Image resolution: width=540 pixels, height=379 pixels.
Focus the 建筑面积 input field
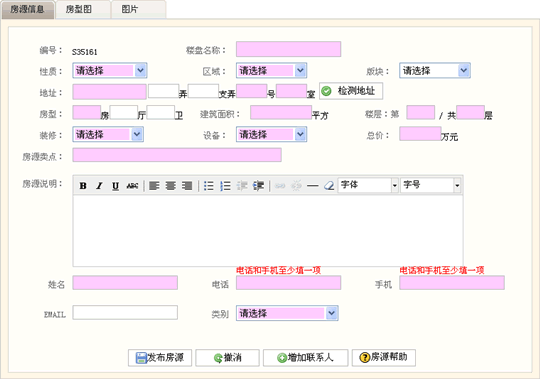click(x=281, y=113)
